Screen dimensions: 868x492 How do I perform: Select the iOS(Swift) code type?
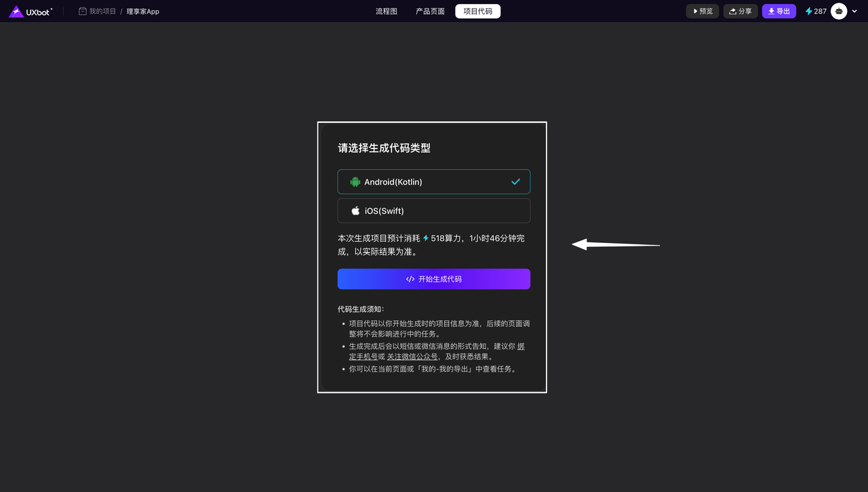coord(434,211)
